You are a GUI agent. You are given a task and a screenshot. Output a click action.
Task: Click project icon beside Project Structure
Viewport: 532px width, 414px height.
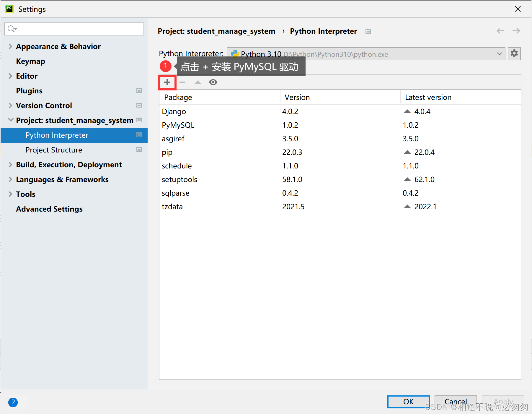(x=139, y=150)
